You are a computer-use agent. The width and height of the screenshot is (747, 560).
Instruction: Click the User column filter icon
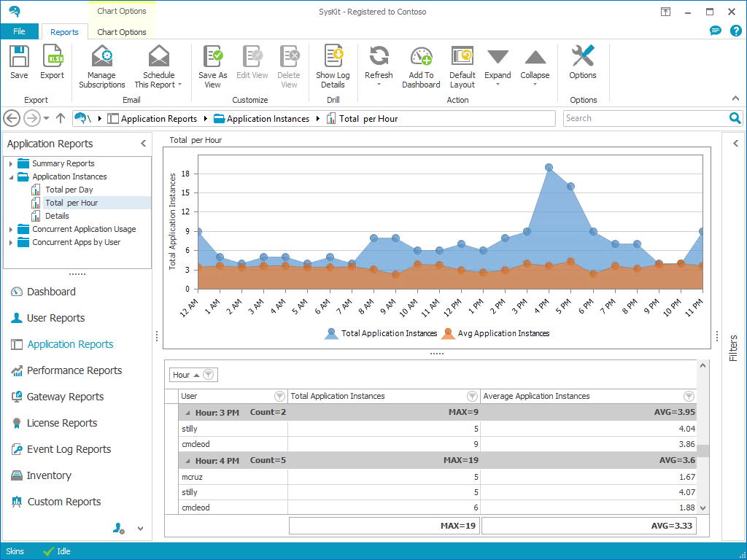click(279, 397)
